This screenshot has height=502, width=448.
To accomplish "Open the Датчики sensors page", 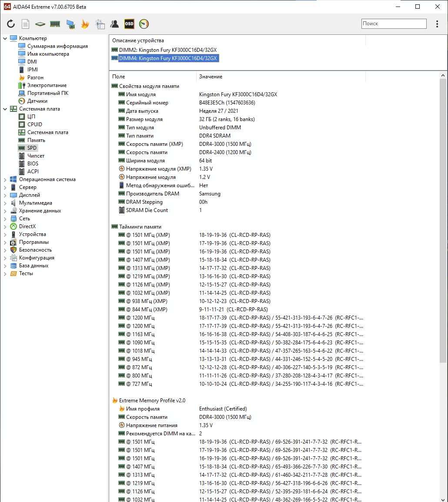I will 37,101.
